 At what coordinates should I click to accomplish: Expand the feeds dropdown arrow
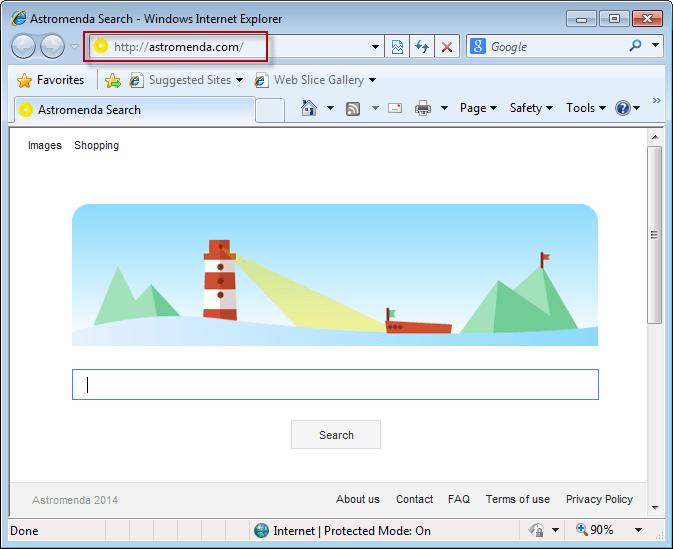375,108
